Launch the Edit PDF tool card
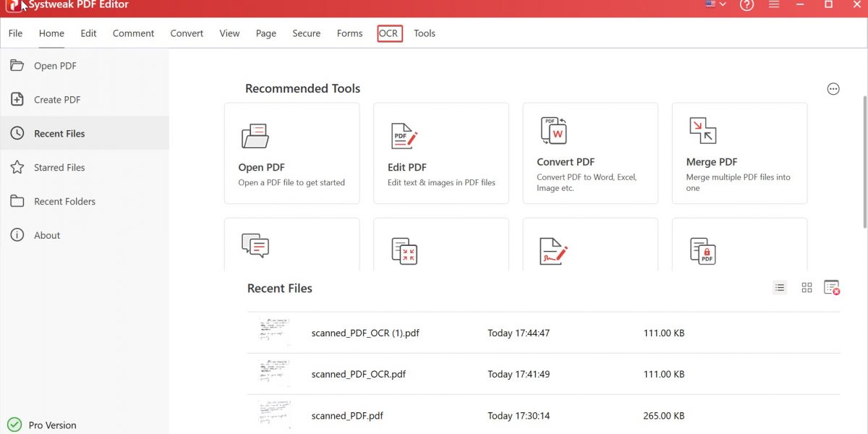This screenshot has height=434, width=868. pyautogui.click(x=441, y=153)
